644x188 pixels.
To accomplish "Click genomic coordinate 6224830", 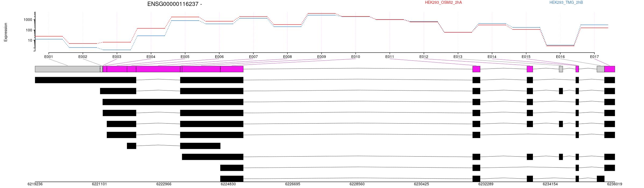I will tap(228, 184).
